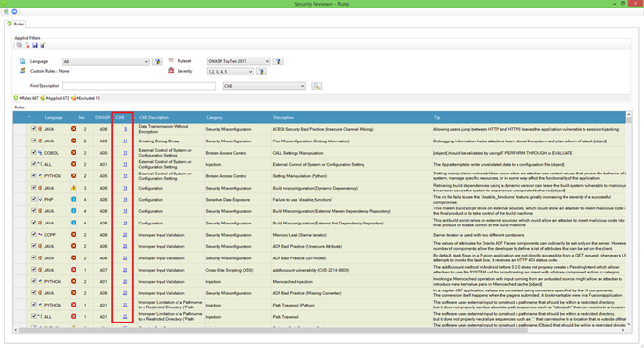
Task: Click the #Applied 672 status icon
Action: (x=42, y=98)
